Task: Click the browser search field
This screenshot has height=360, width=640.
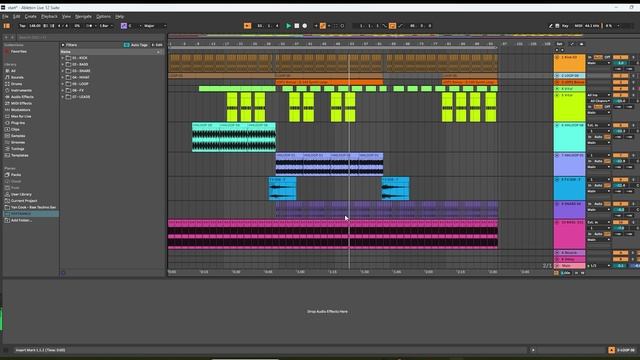Action: [x=90, y=37]
